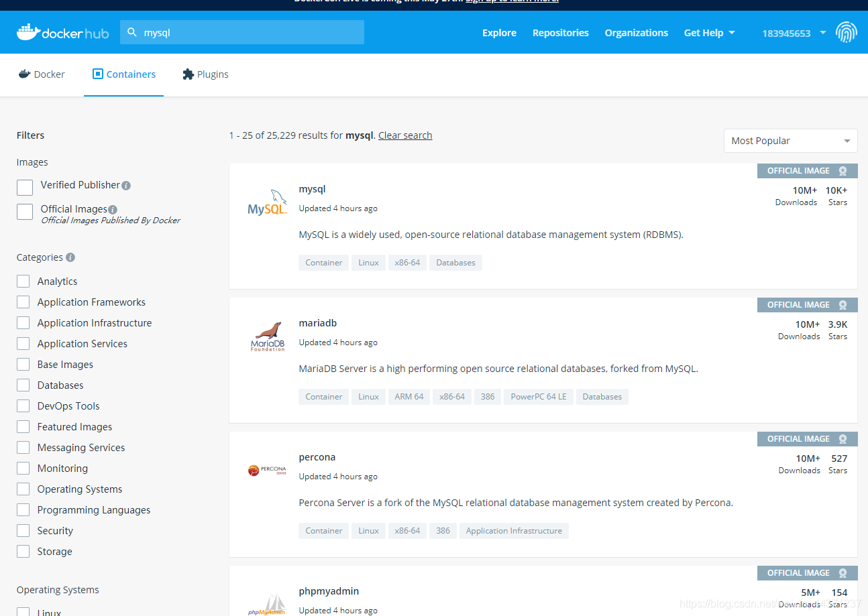The image size is (868, 616).
Task: Click the Databases tag on mysql card
Action: (x=455, y=263)
